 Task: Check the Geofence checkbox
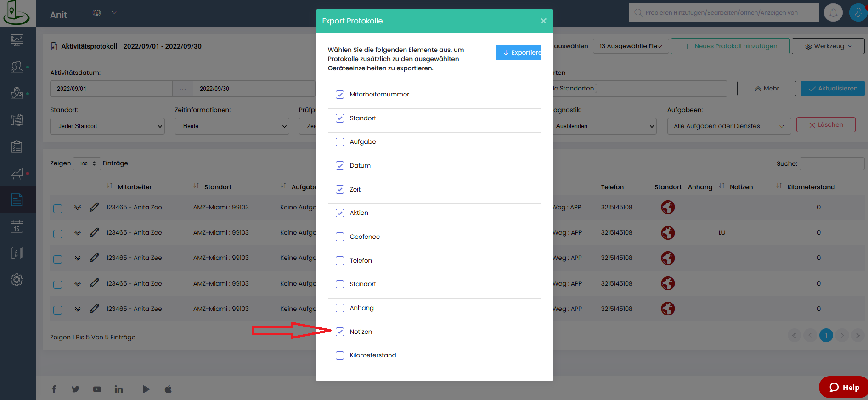pos(340,237)
